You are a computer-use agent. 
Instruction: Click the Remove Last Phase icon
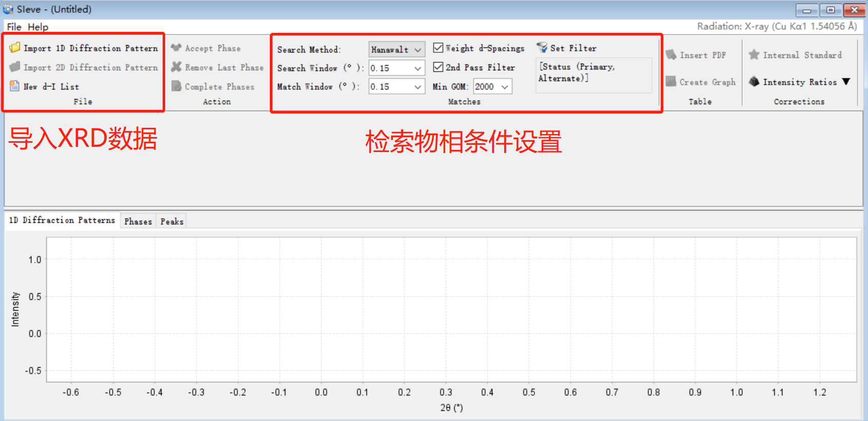[176, 67]
